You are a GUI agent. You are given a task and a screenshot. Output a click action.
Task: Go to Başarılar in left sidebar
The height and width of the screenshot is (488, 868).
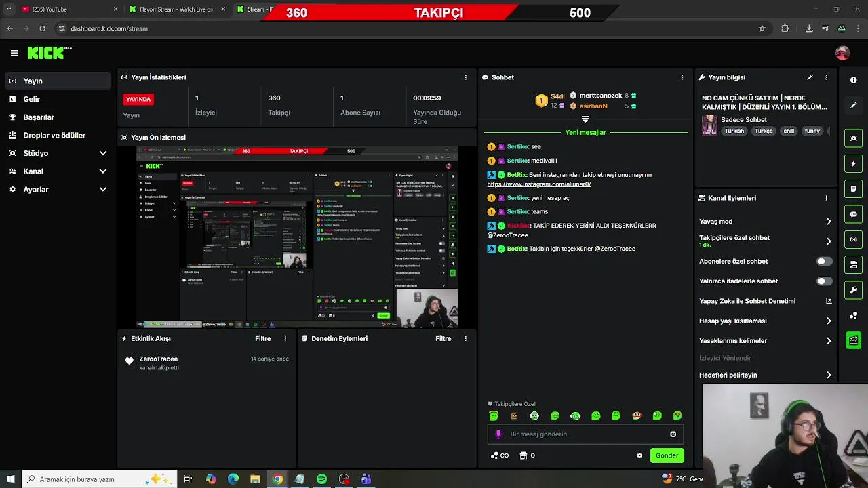[x=58, y=117]
